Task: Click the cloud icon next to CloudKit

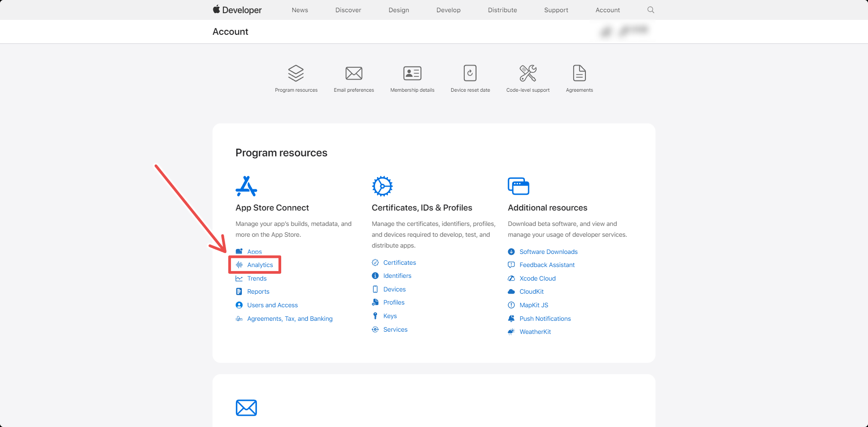Action: point(511,292)
